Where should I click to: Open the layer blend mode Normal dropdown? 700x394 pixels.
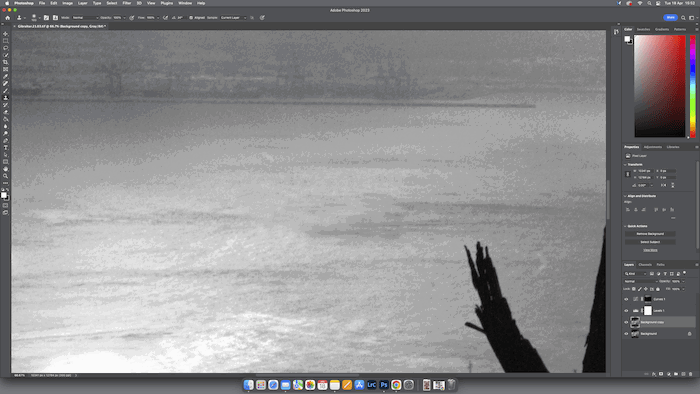[641, 282]
